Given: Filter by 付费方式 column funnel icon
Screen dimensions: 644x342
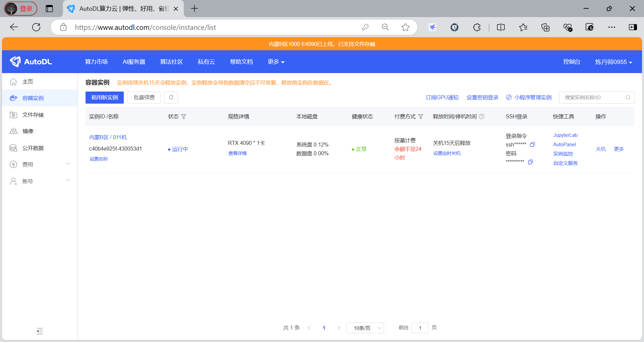Looking at the screenshot, I should 421,116.
